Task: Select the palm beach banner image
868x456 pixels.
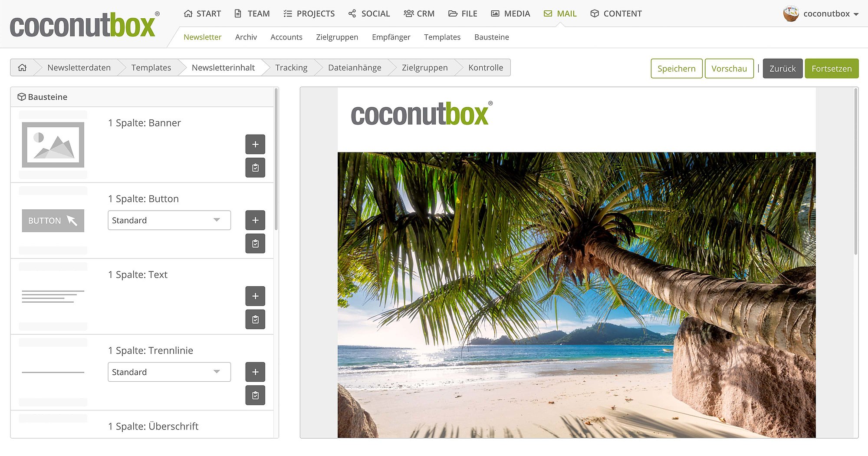Action: 576,295
